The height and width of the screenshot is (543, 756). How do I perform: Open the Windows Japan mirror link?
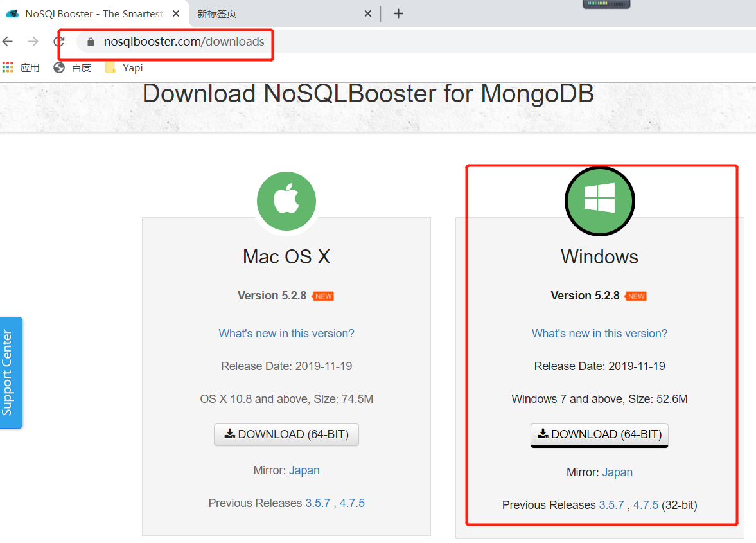[617, 472]
